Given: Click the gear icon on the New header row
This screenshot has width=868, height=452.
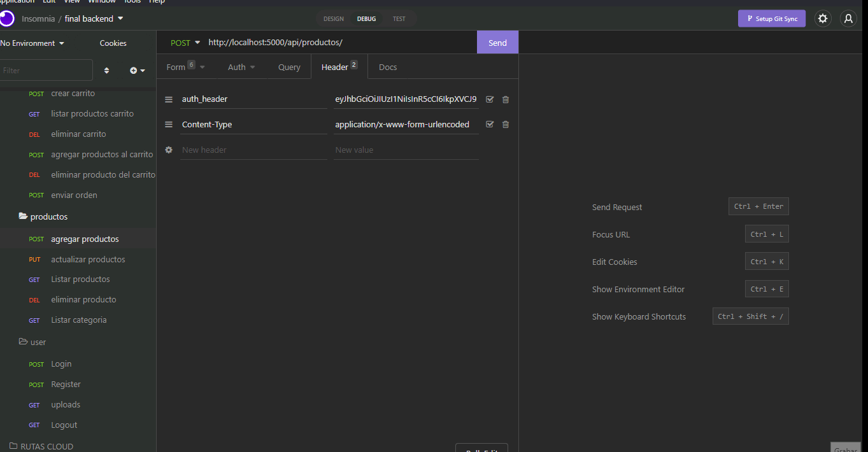Looking at the screenshot, I should [168, 150].
